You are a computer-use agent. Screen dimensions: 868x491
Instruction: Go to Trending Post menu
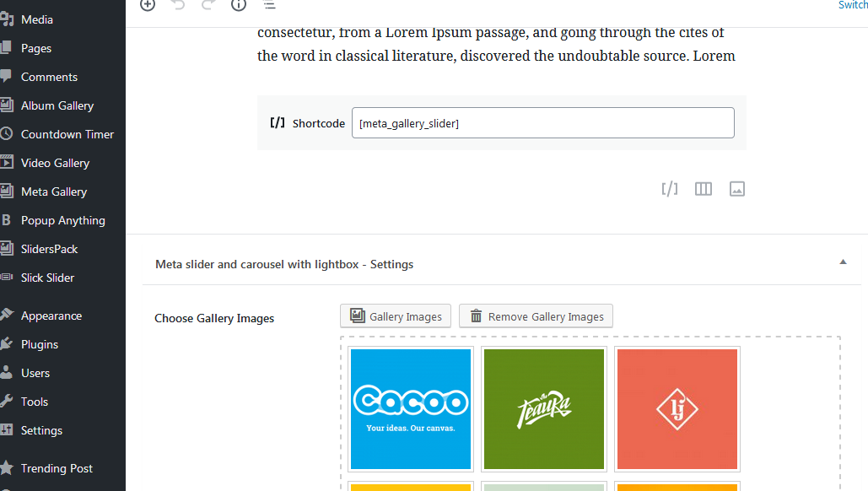point(57,468)
